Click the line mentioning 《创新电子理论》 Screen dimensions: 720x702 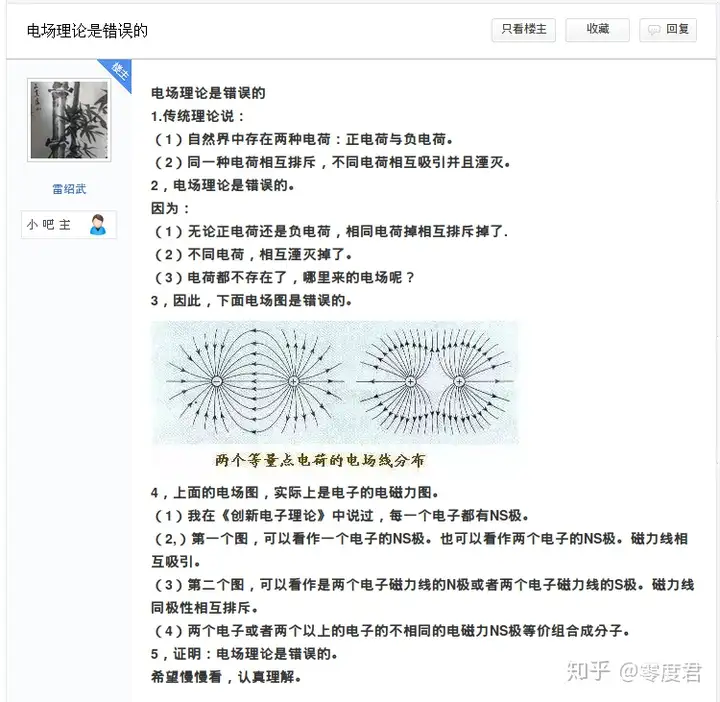[x=341, y=516]
